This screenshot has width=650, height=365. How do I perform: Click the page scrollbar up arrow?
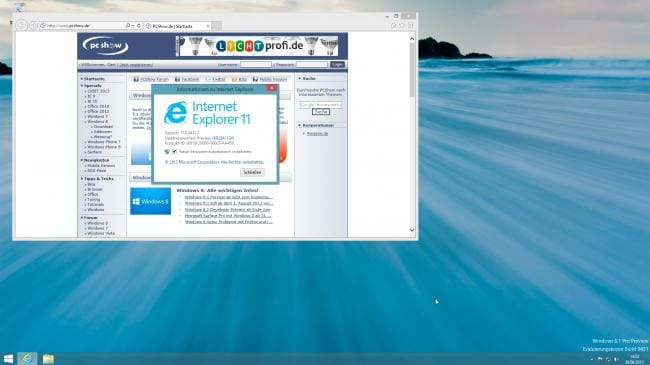412,39
